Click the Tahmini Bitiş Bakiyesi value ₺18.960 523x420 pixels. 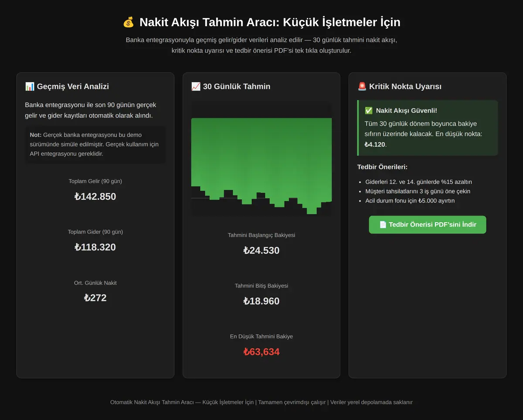pyautogui.click(x=261, y=301)
